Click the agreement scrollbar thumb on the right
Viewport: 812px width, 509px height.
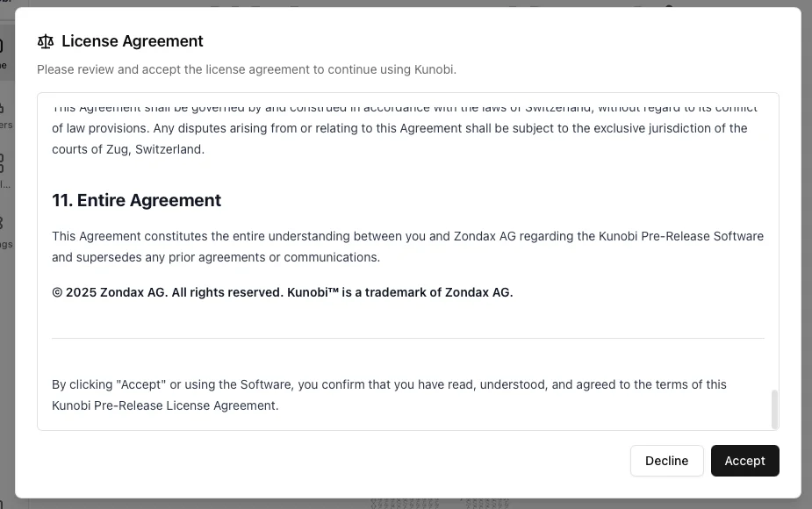tap(773, 408)
